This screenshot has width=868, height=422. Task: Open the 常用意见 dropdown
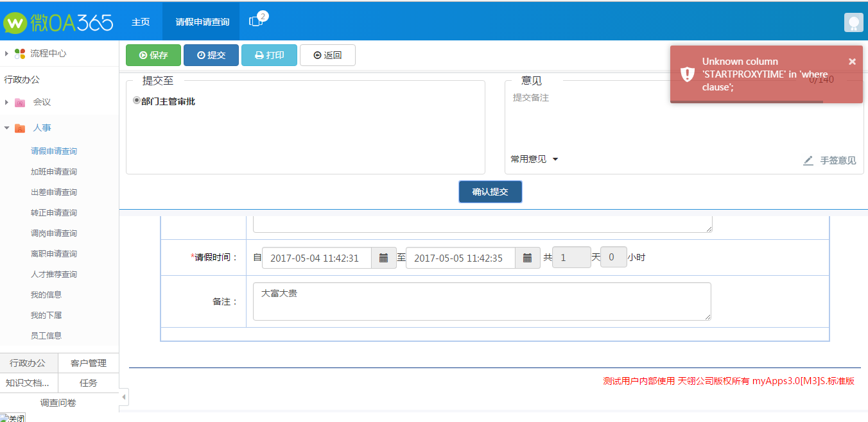coord(534,159)
